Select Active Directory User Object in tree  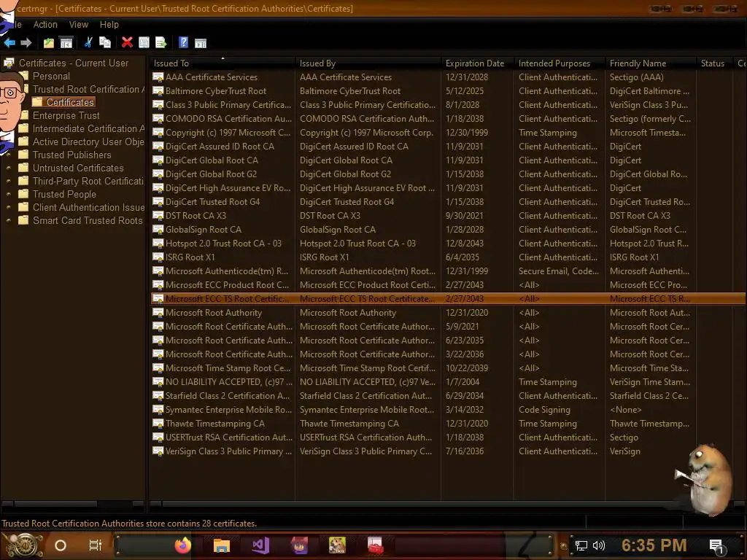tap(88, 142)
